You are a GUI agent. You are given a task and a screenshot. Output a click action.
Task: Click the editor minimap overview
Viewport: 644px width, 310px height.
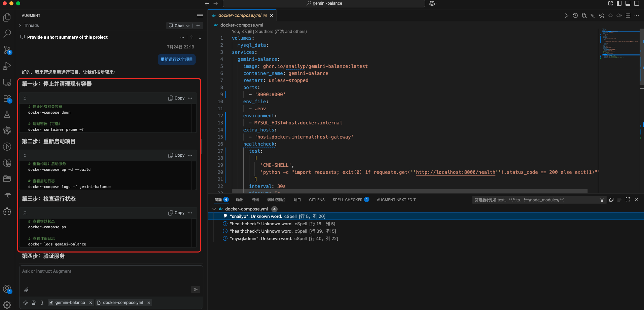coord(619,44)
